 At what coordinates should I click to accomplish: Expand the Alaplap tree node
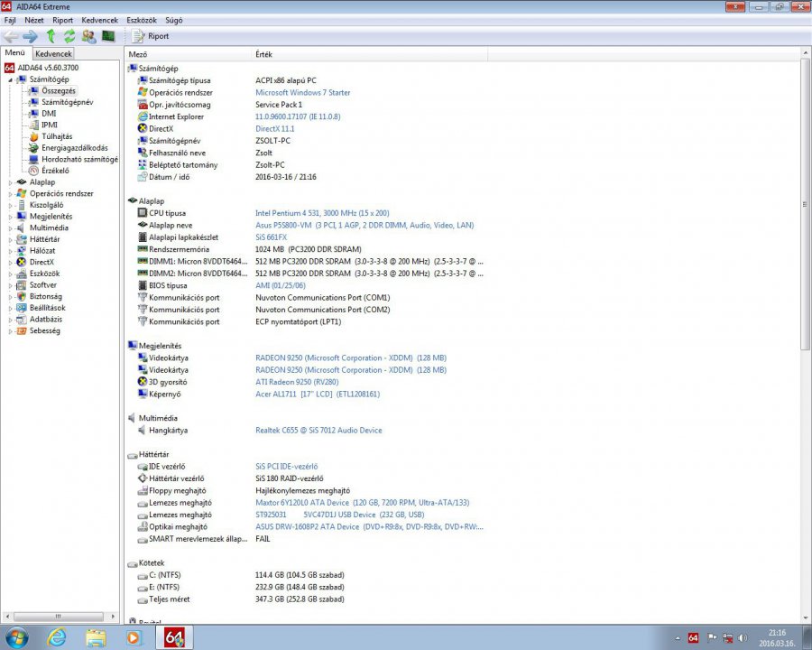(x=10, y=182)
